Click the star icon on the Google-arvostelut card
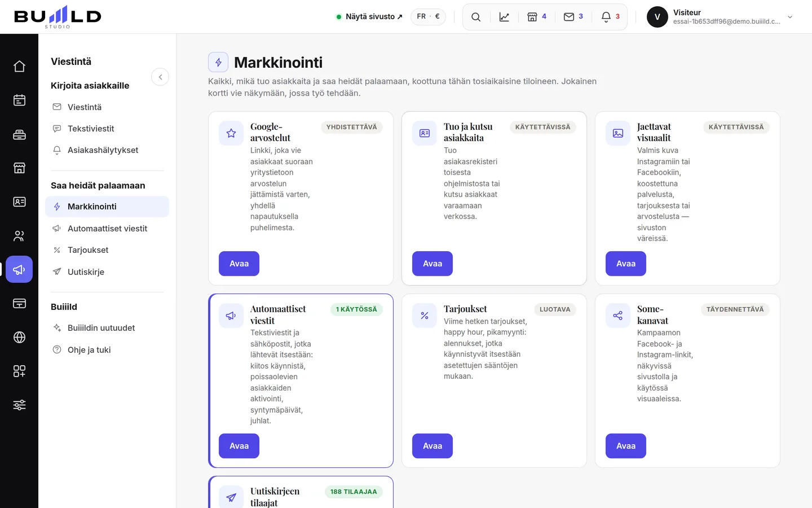 (x=231, y=133)
